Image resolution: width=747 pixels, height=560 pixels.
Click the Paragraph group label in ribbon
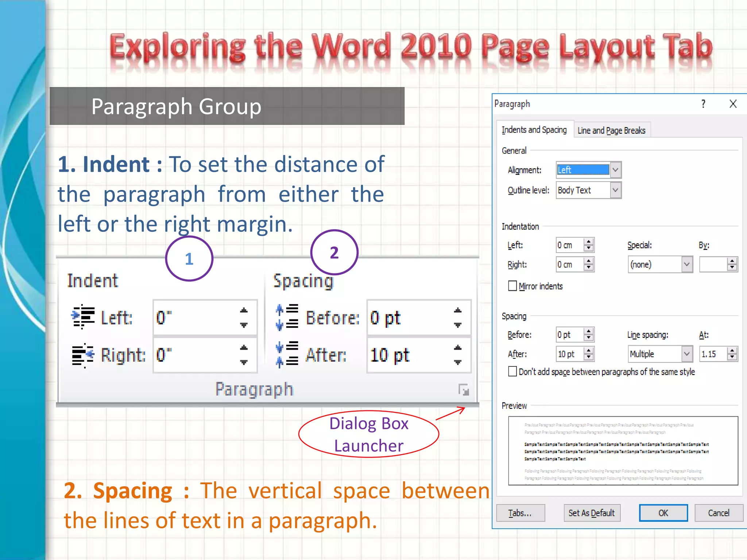click(x=254, y=389)
